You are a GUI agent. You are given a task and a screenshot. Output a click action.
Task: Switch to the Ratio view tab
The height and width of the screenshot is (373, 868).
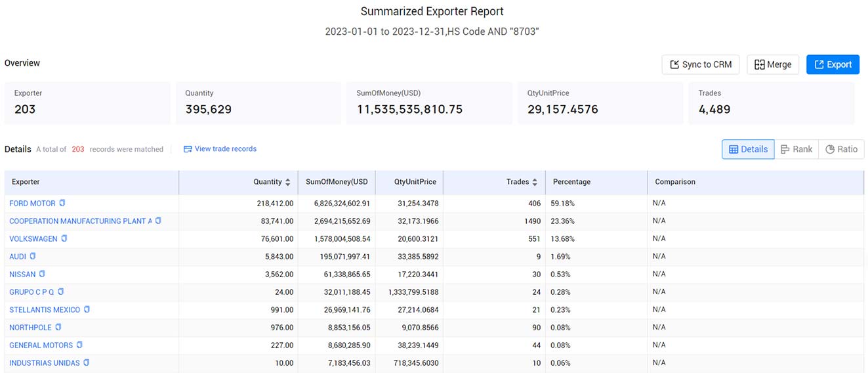point(841,149)
